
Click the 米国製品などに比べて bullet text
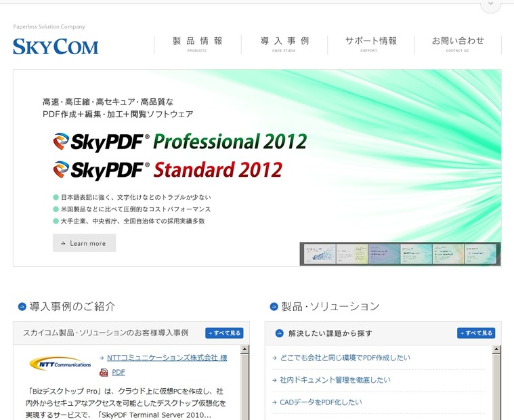[x=135, y=209]
